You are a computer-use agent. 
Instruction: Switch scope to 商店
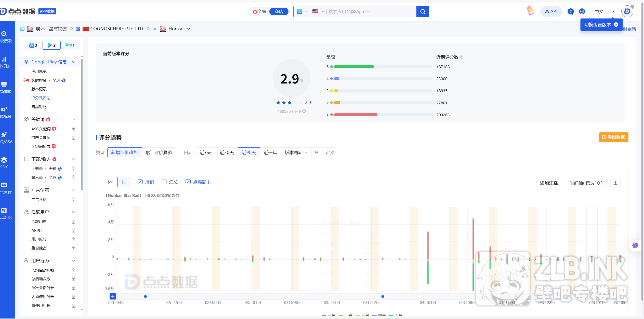coord(279,11)
